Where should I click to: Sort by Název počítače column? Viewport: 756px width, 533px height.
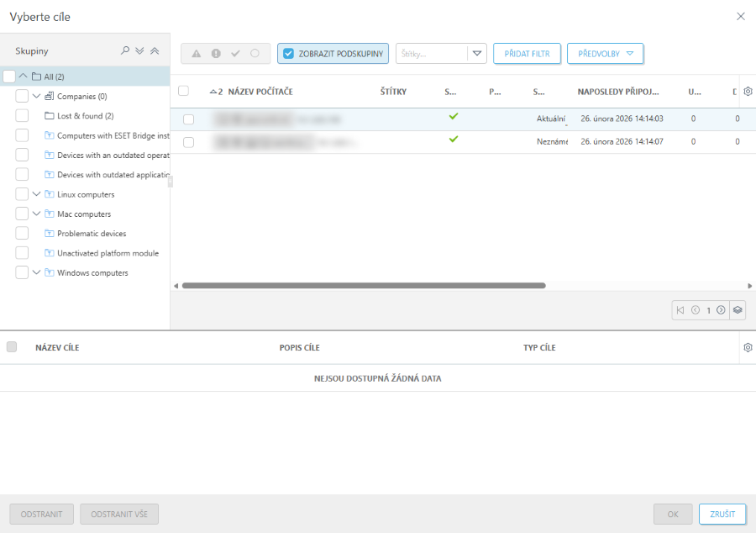click(260, 92)
